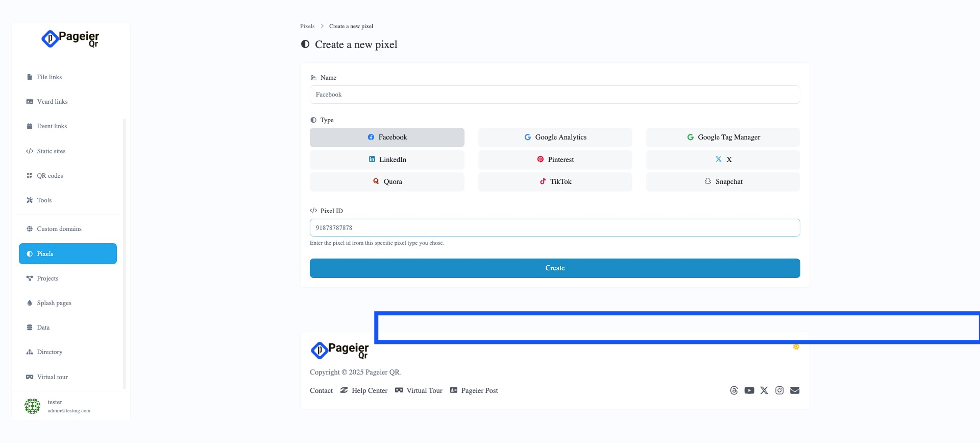Open the YouTube icon link
The width and height of the screenshot is (980, 443).
(x=749, y=390)
